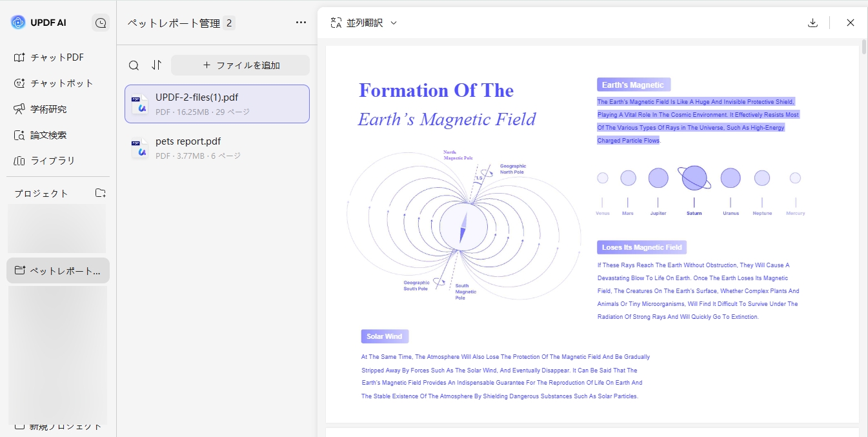
Task: Click the document vertical scrollbar
Action: 864,47
